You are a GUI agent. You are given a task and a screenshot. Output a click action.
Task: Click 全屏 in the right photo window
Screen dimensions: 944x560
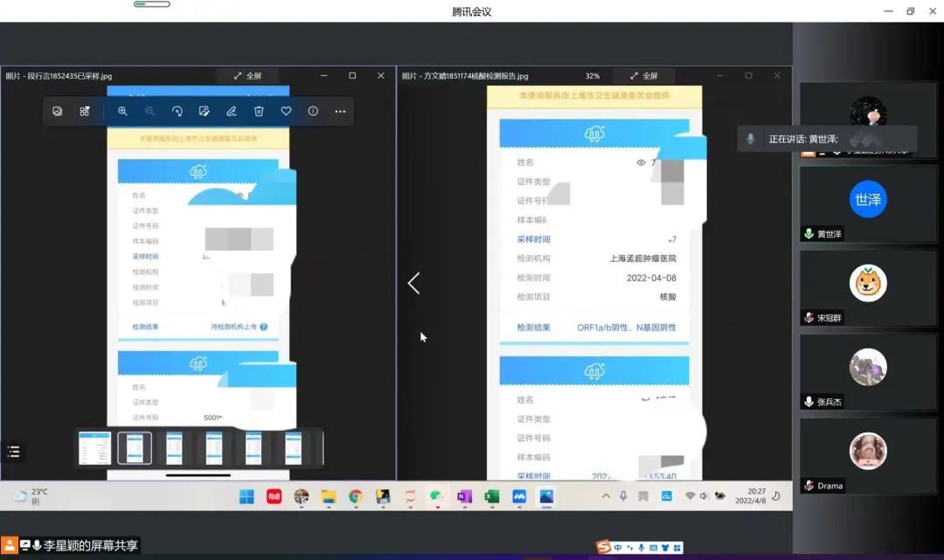pyautogui.click(x=642, y=76)
